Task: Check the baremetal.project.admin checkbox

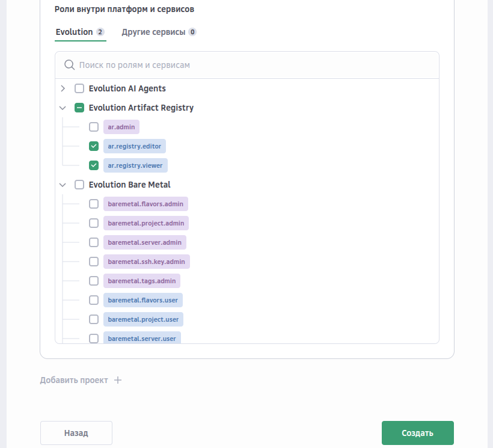Action: (94, 223)
